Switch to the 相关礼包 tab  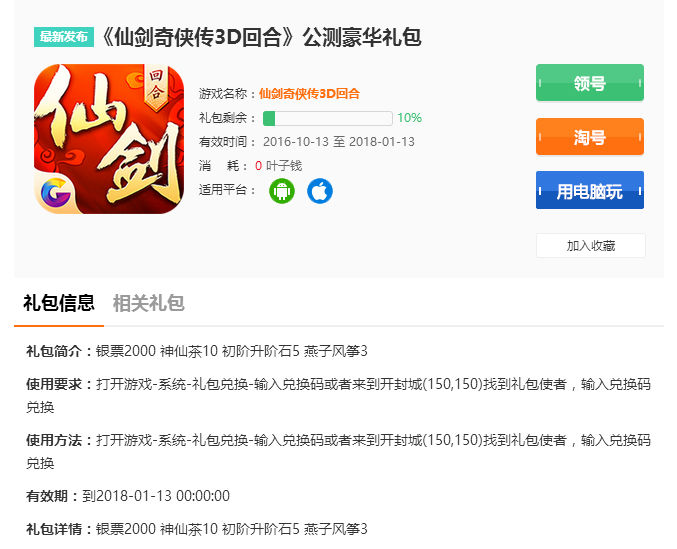(149, 303)
